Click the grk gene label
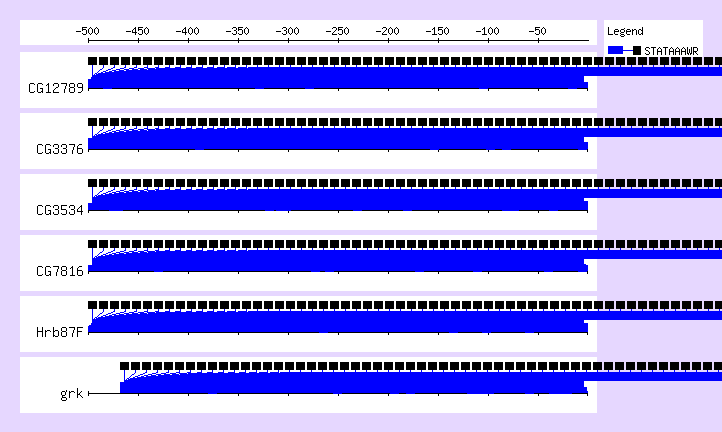 tap(71, 393)
